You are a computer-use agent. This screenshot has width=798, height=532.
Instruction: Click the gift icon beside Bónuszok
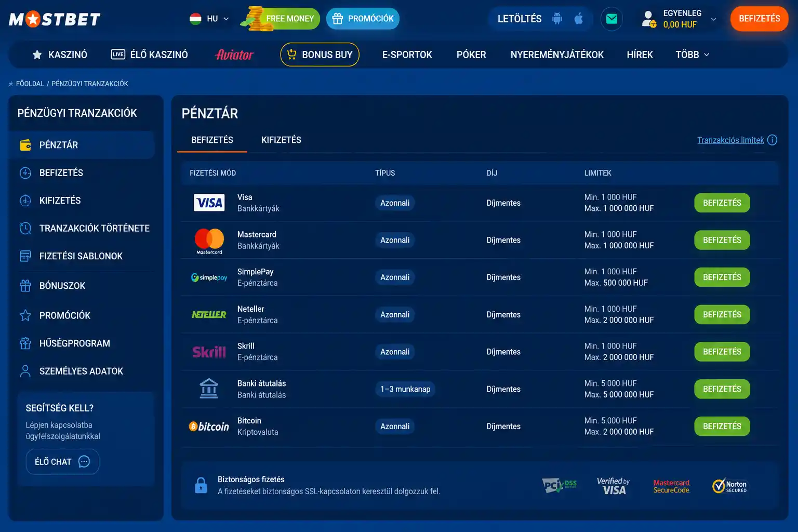[x=25, y=286]
